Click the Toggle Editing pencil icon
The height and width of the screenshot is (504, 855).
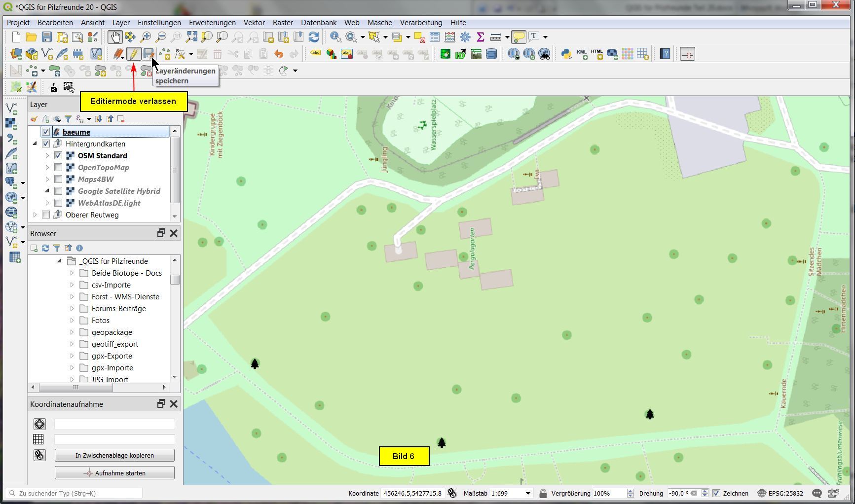click(133, 54)
